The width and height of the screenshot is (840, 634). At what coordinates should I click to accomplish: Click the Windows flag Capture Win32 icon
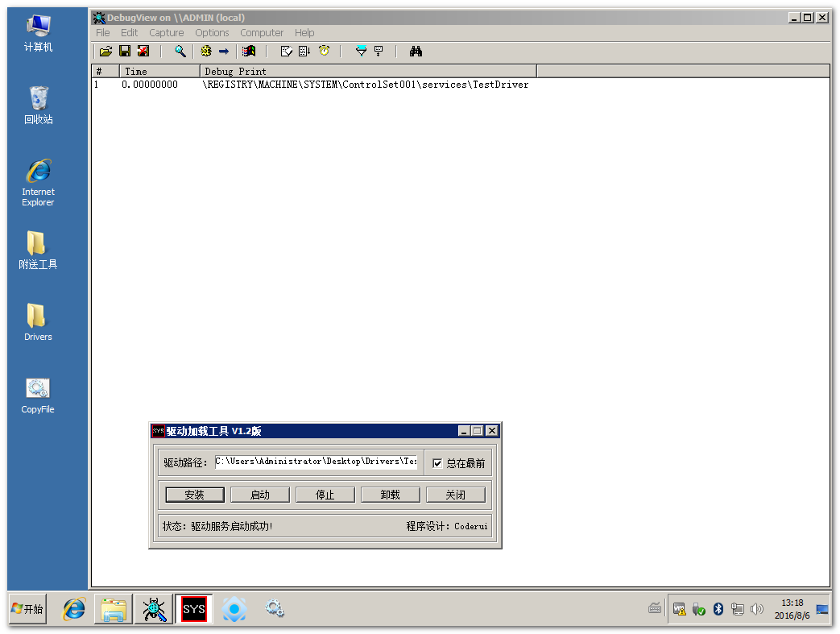(249, 52)
